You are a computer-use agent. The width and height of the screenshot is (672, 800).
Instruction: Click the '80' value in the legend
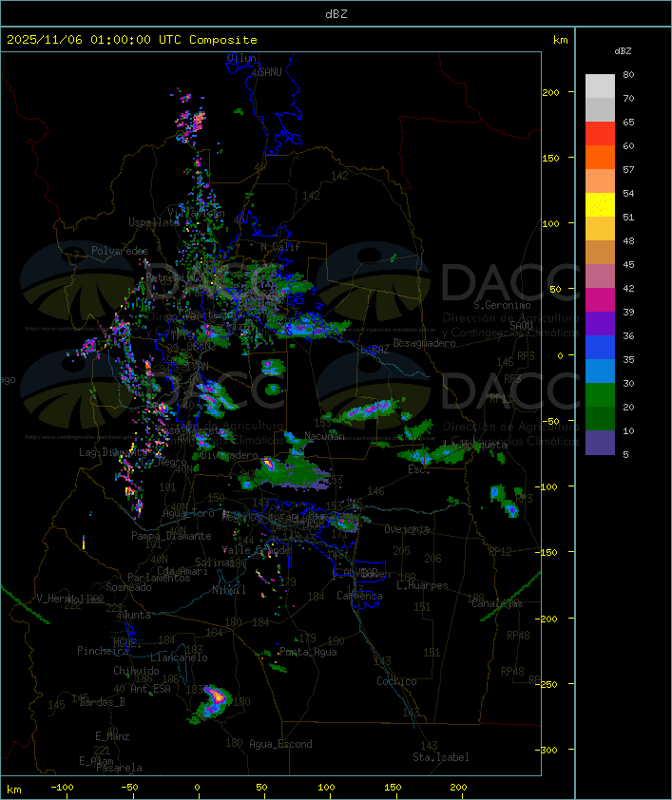[x=628, y=74]
